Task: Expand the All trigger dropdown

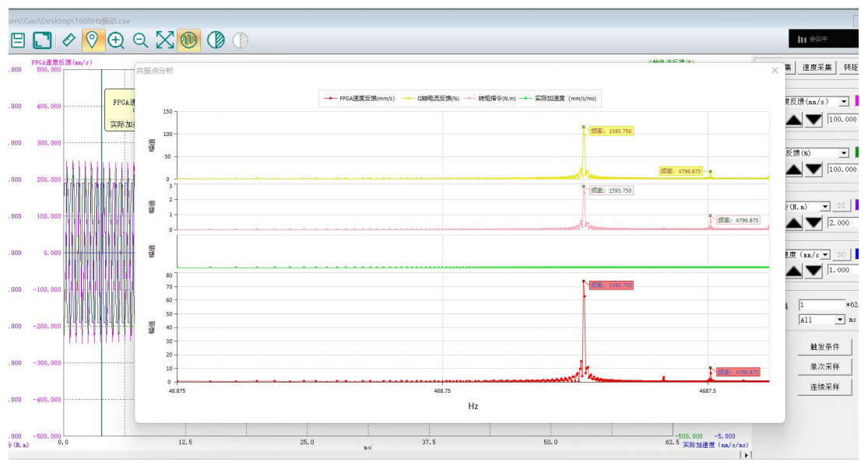Action: pyautogui.click(x=839, y=320)
